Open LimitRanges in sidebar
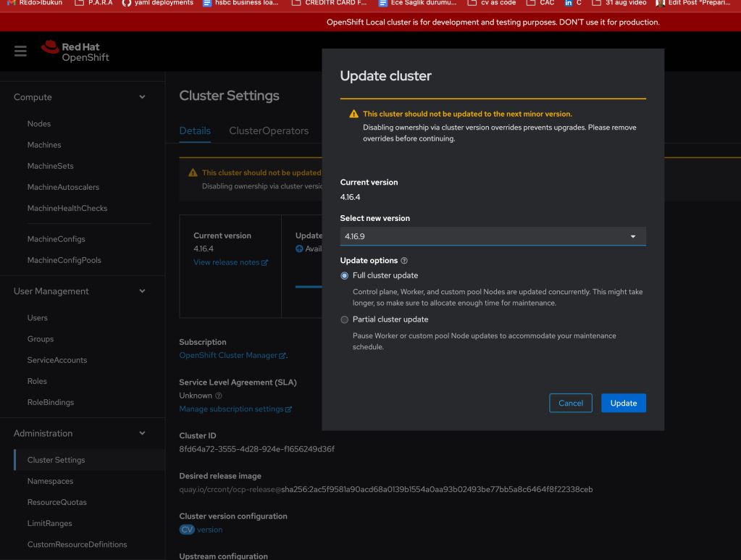The height and width of the screenshot is (560, 741). (50, 524)
